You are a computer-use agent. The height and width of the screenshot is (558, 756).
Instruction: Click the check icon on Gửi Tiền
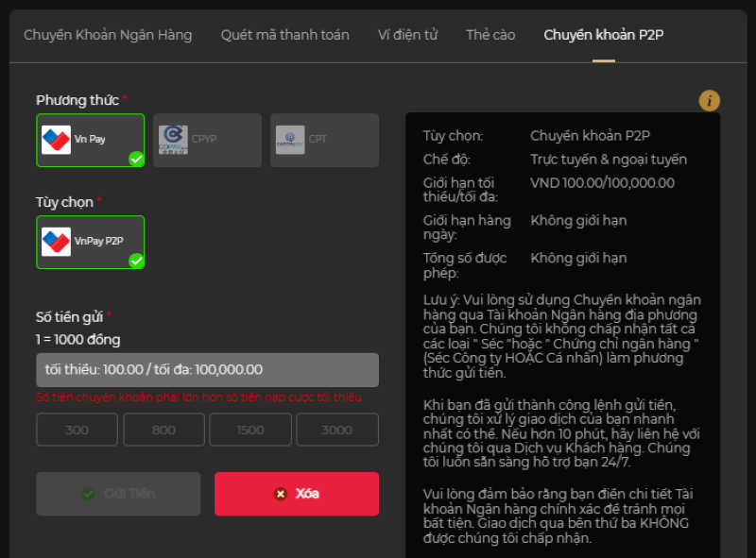click(88, 494)
